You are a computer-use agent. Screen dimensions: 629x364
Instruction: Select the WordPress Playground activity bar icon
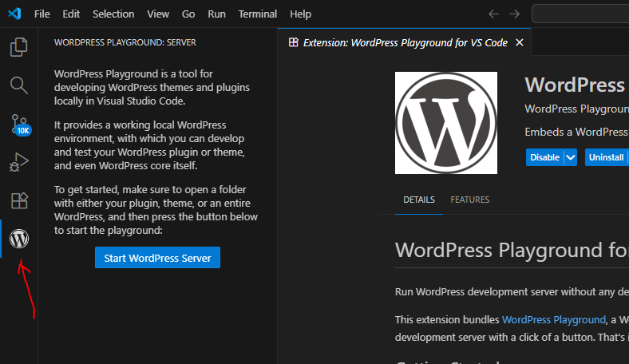19,239
